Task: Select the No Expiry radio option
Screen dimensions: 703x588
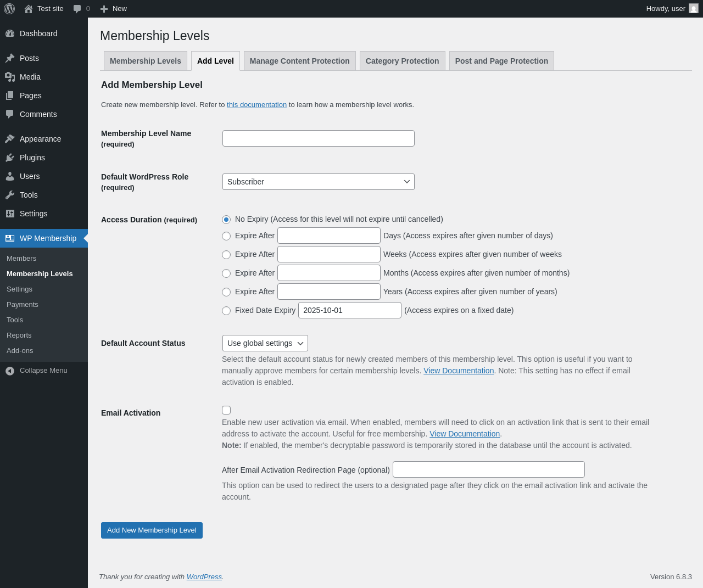Action: [226, 220]
